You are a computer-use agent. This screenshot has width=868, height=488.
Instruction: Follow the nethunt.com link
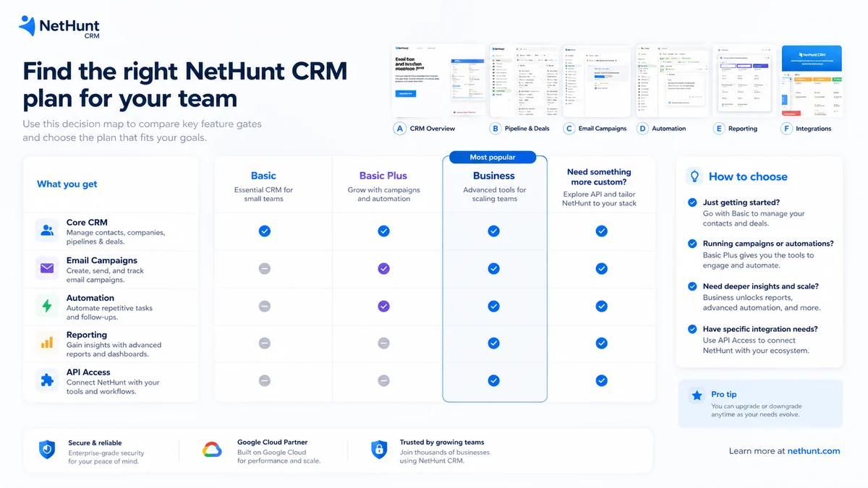(814, 451)
